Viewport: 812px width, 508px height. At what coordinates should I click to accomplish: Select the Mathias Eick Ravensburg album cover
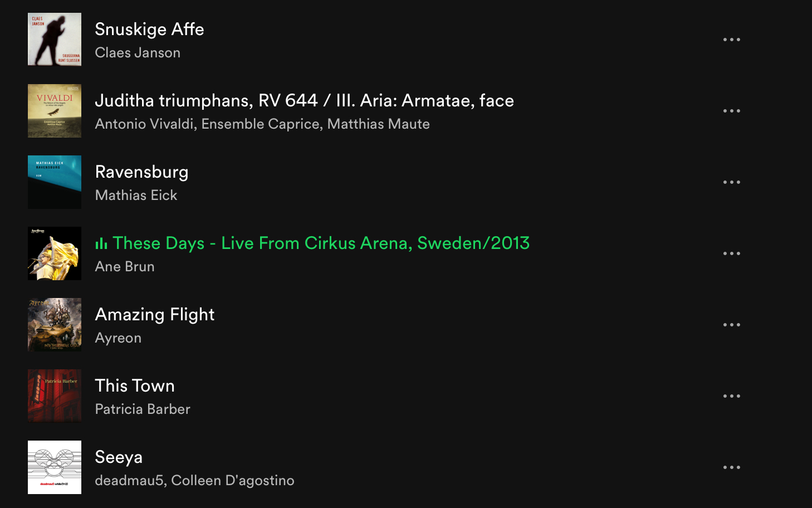(x=55, y=182)
